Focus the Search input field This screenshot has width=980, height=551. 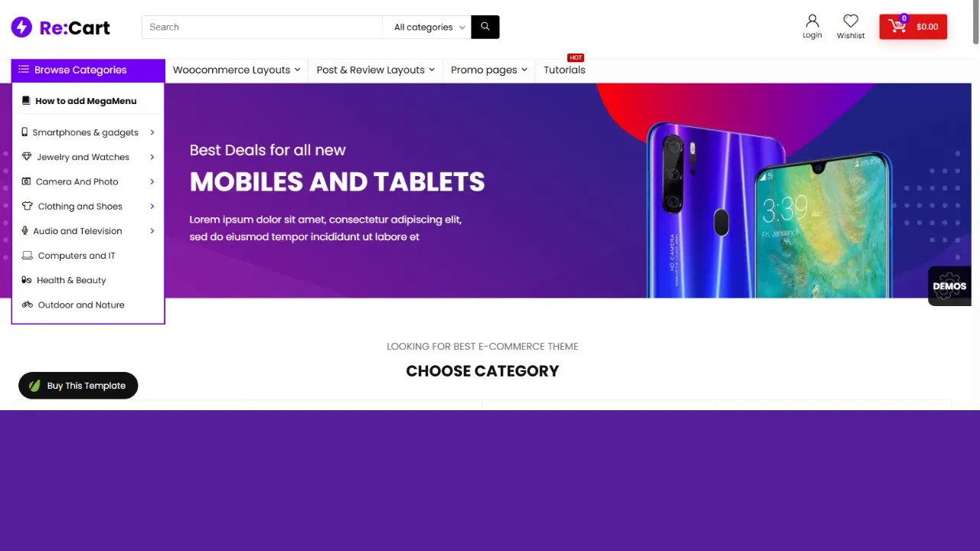pos(262,27)
